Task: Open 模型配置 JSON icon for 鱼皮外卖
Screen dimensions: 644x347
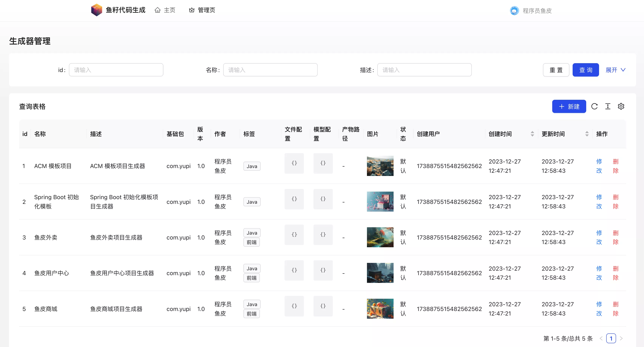Action: click(x=323, y=235)
